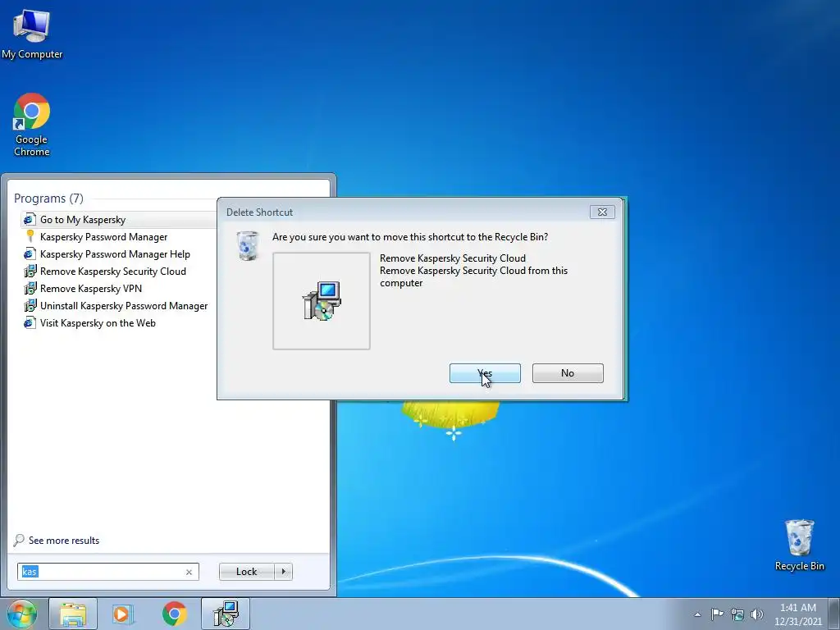Viewport: 840px width, 630px height.
Task: Close the Delete Shortcut dialog
Action: 602,212
